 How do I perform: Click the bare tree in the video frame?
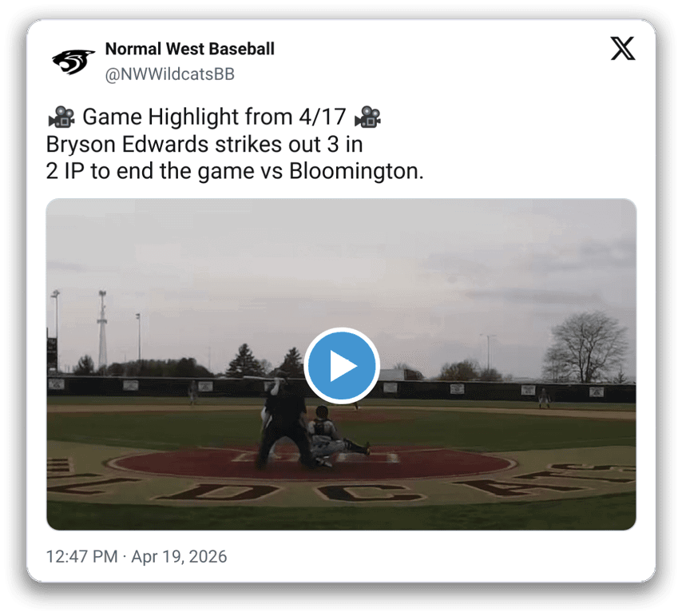click(x=585, y=348)
